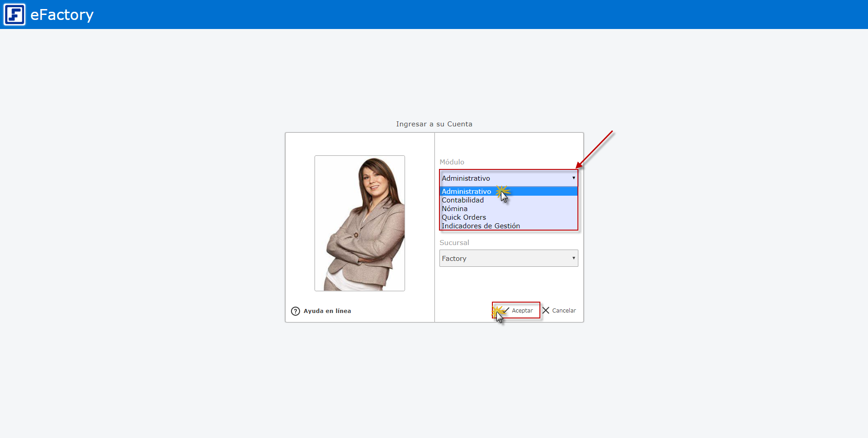Click the user profile photo
Image resolution: width=868 pixels, height=438 pixels.
click(x=360, y=223)
